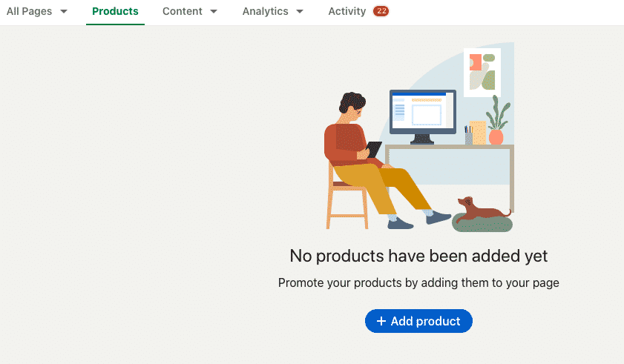Click the "Promote your products" description text
The width and height of the screenshot is (624, 364).
[418, 282]
